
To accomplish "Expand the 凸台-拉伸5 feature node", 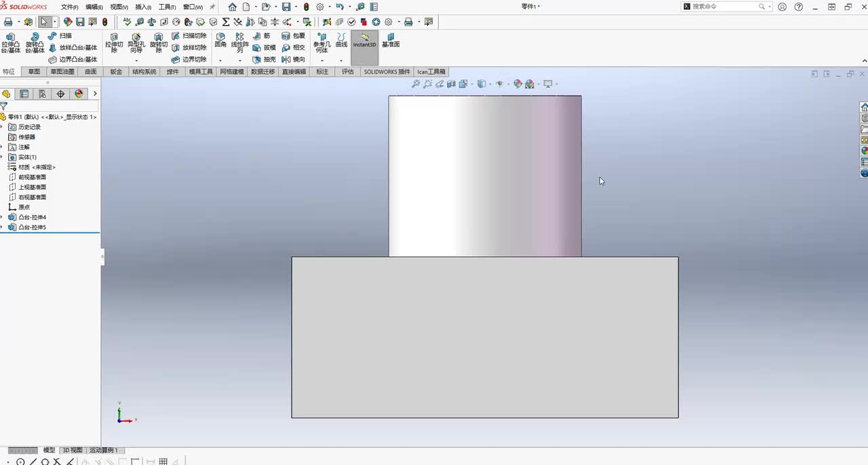I will click(2, 227).
